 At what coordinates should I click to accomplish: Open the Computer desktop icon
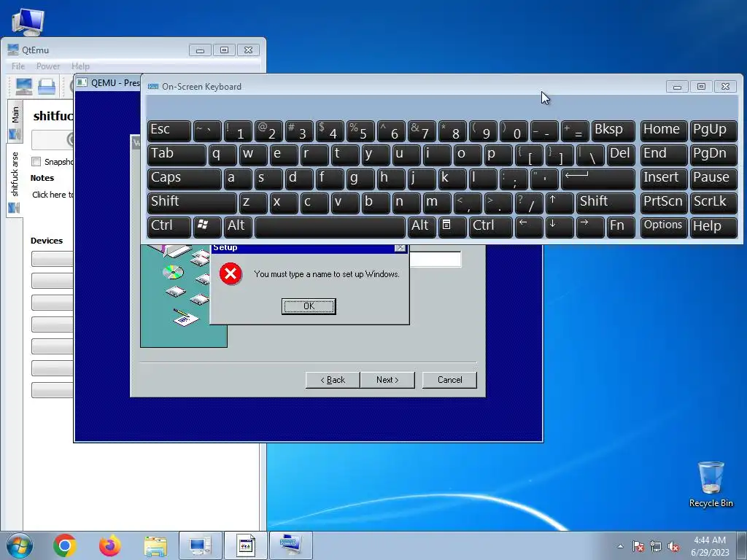28,22
